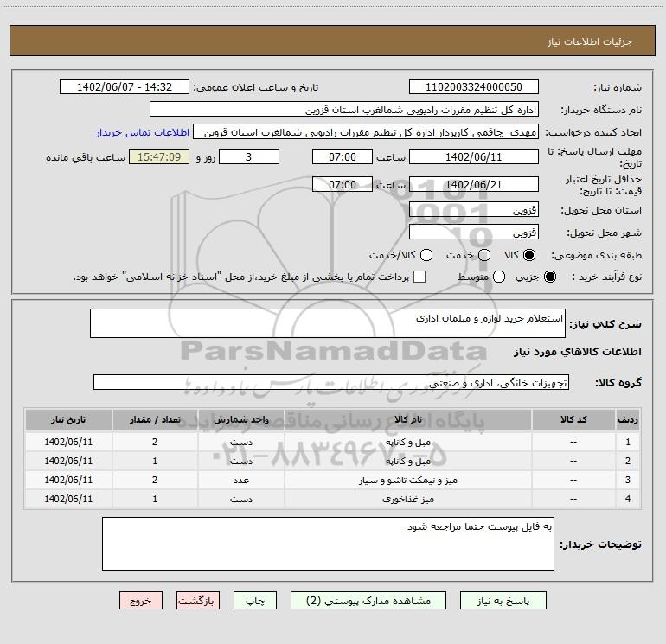Click the شهر محل تحویل field قزوین
This screenshot has width=666, height=644.
[474, 233]
